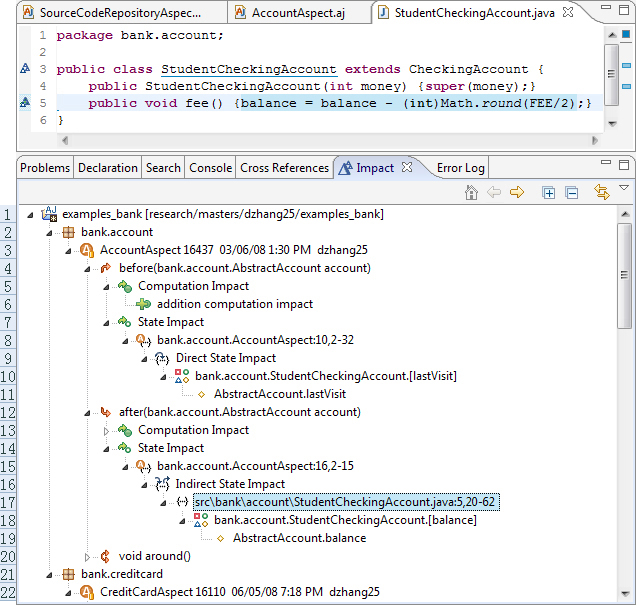This screenshot has width=637, height=606.
Task: Expand Computation Impact under after advice
Action: (x=106, y=431)
